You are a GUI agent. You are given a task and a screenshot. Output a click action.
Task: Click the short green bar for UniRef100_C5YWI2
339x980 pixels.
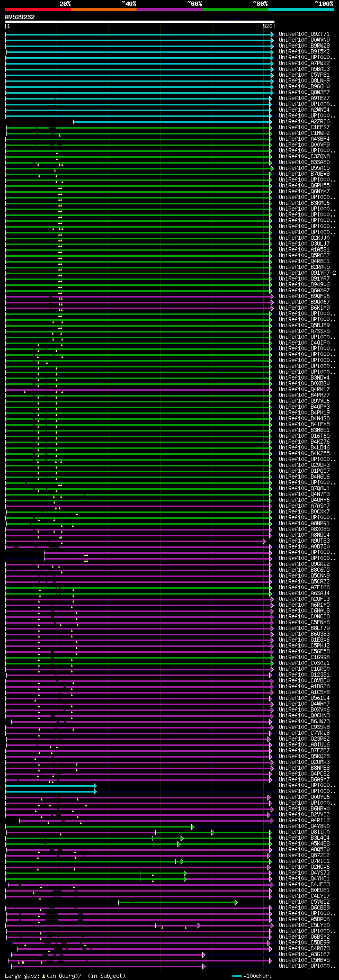[177, 902]
